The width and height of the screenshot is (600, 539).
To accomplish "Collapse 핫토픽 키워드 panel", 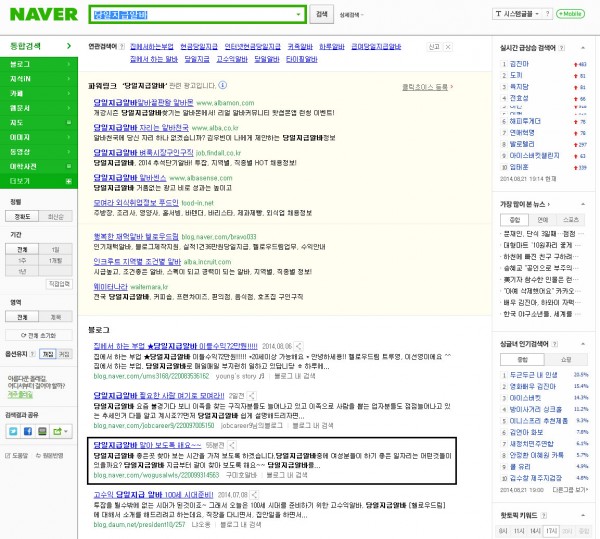I will pyautogui.click(x=583, y=515).
